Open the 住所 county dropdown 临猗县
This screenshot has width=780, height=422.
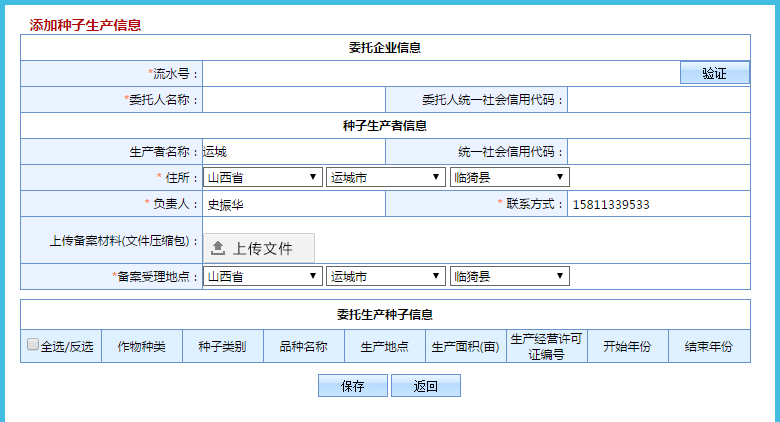coord(509,177)
